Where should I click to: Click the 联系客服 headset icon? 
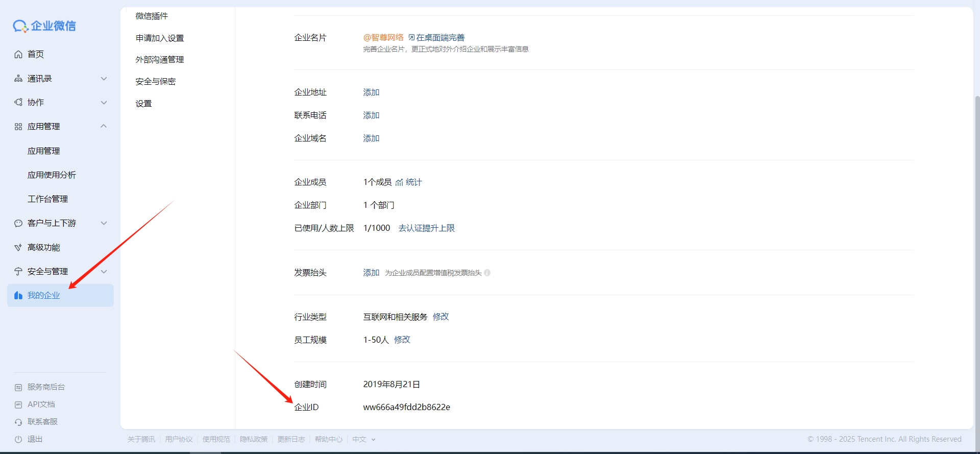pyautogui.click(x=18, y=422)
